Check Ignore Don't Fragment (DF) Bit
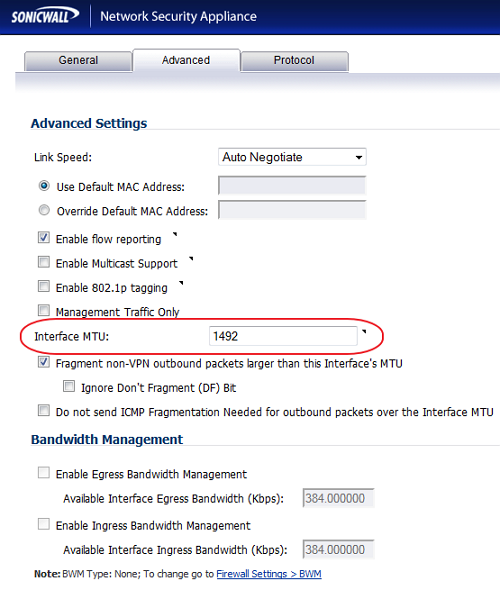This screenshot has height=608, width=500. [x=69, y=386]
